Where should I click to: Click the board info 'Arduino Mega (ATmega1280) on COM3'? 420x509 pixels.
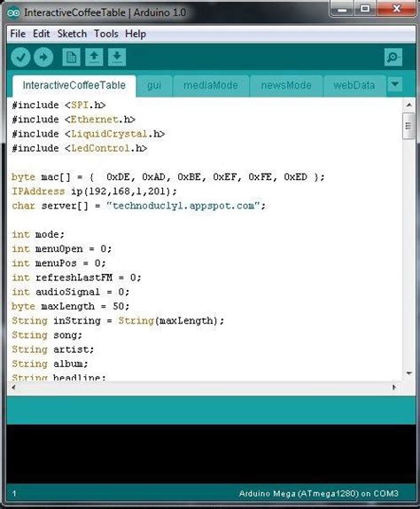coord(319,494)
